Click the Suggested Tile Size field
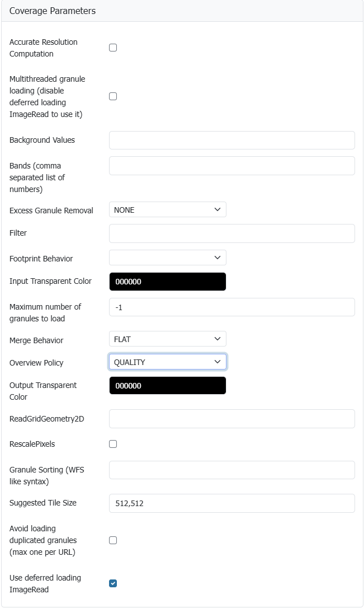364x608 pixels. (231, 503)
